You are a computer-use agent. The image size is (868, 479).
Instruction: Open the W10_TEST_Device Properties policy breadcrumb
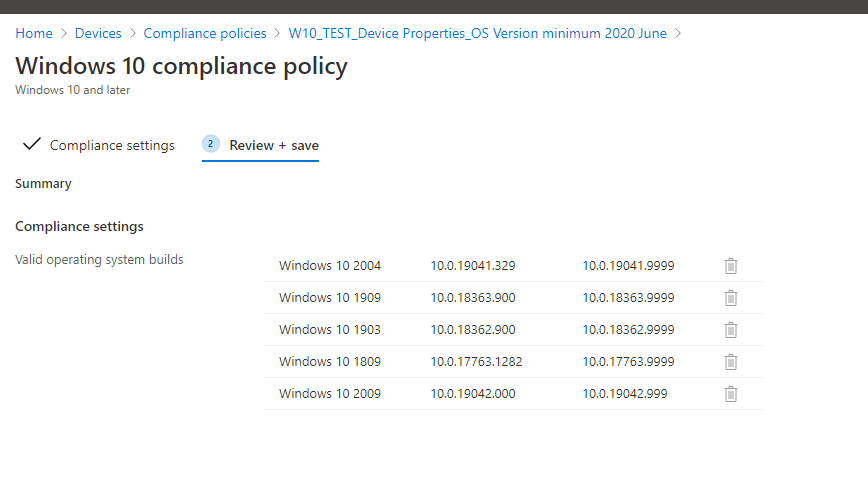point(477,33)
